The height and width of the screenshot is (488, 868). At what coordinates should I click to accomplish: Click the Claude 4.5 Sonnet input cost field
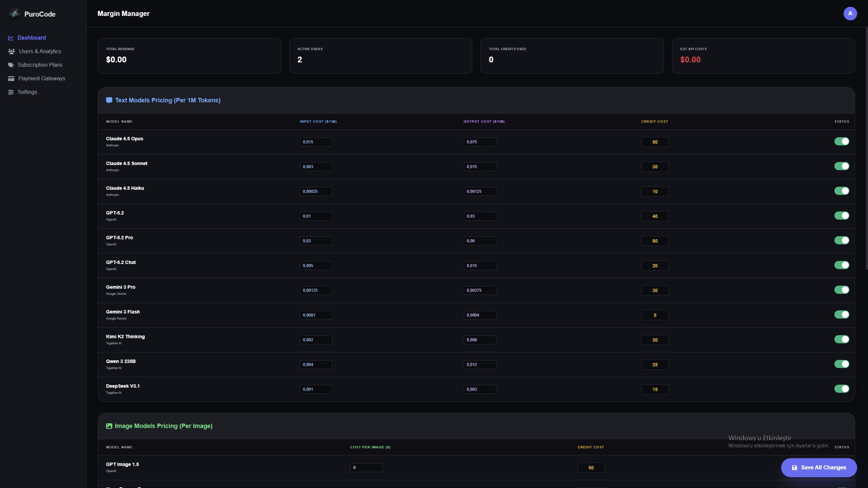click(x=315, y=167)
